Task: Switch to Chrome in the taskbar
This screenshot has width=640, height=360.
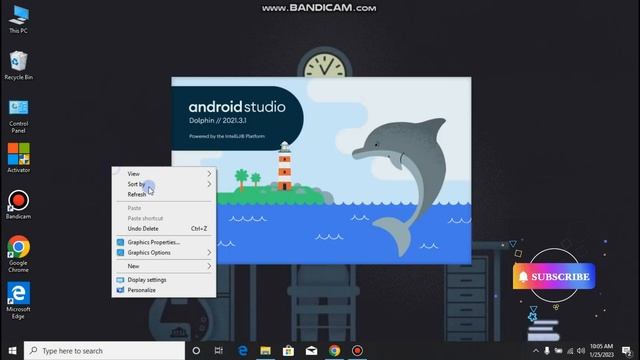Action: pyautogui.click(x=334, y=351)
